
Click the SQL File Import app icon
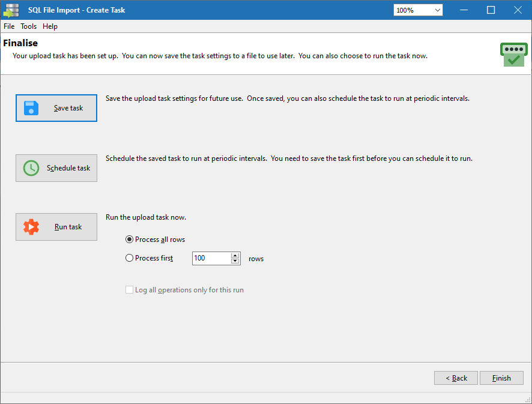pos(11,10)
